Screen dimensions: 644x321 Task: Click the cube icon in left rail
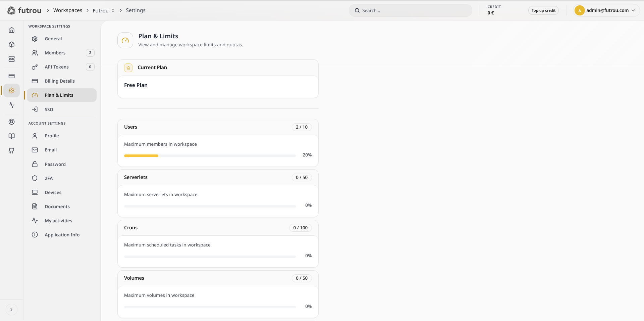[11, 45]
